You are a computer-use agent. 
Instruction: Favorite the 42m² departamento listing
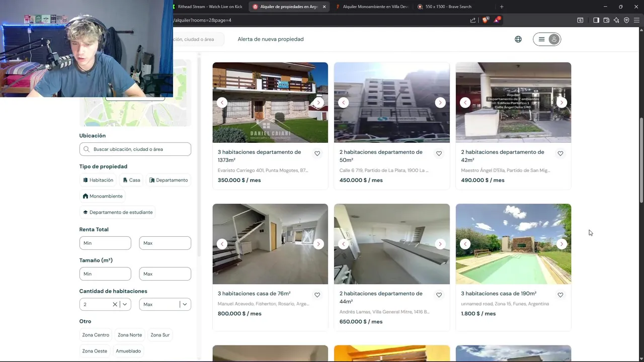pyautogui.click(x=560, y=153)
